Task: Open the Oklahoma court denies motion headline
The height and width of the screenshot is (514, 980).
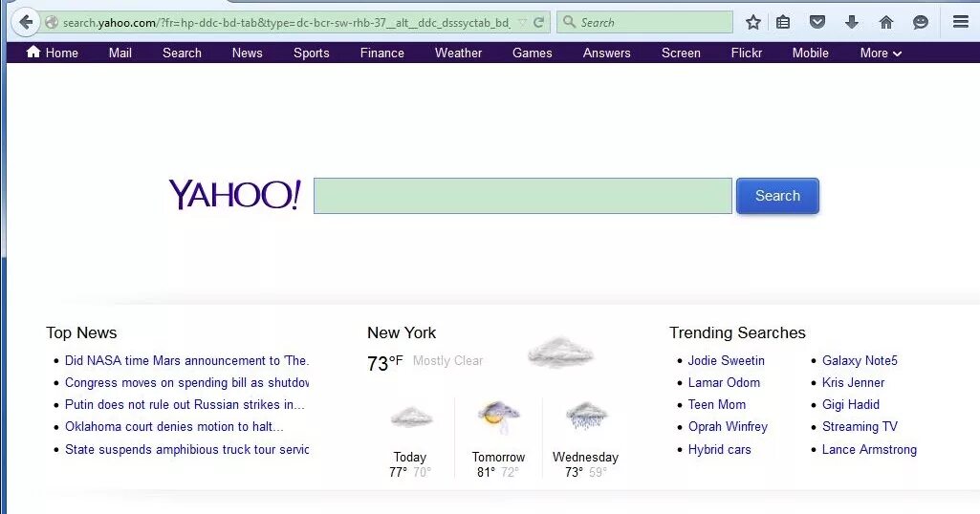Action: (174, 426)
